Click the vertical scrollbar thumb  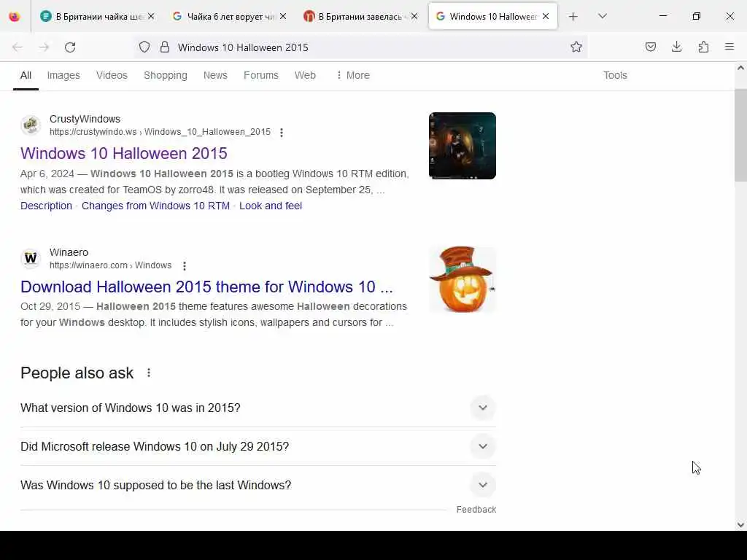click(x=740, y=135)
